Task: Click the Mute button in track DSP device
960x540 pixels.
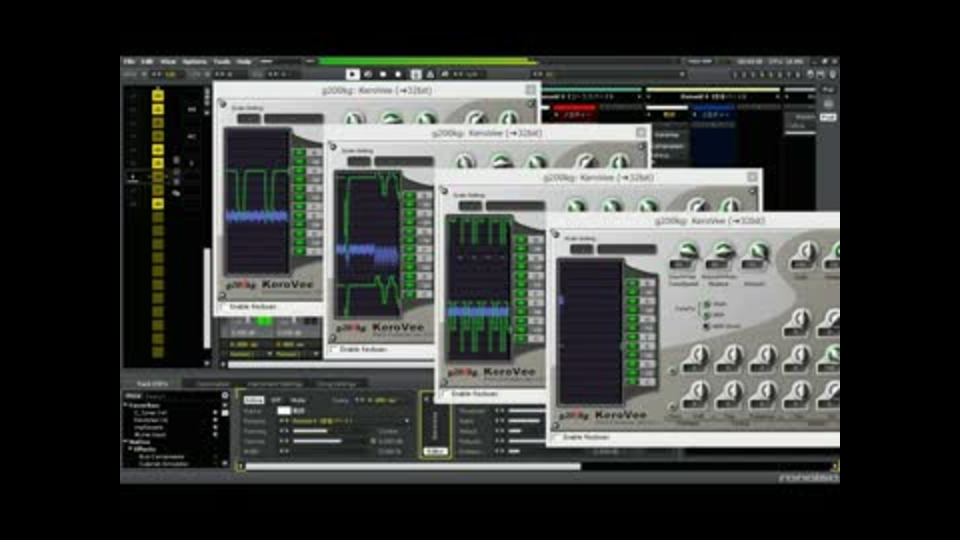Action: pos(298,400)
